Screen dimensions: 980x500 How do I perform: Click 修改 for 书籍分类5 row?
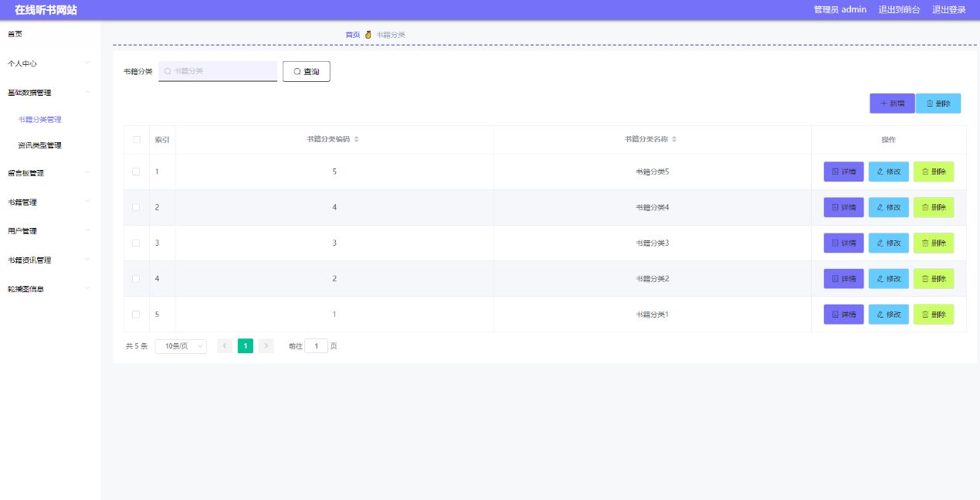pyautogui.click(x=889, y=172)
